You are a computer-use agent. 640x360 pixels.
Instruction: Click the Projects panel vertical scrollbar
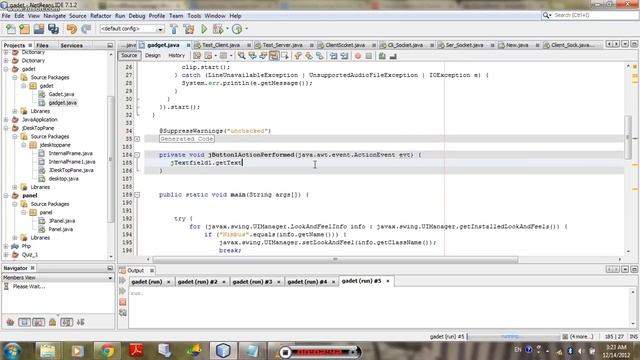(x=111, y=159)
